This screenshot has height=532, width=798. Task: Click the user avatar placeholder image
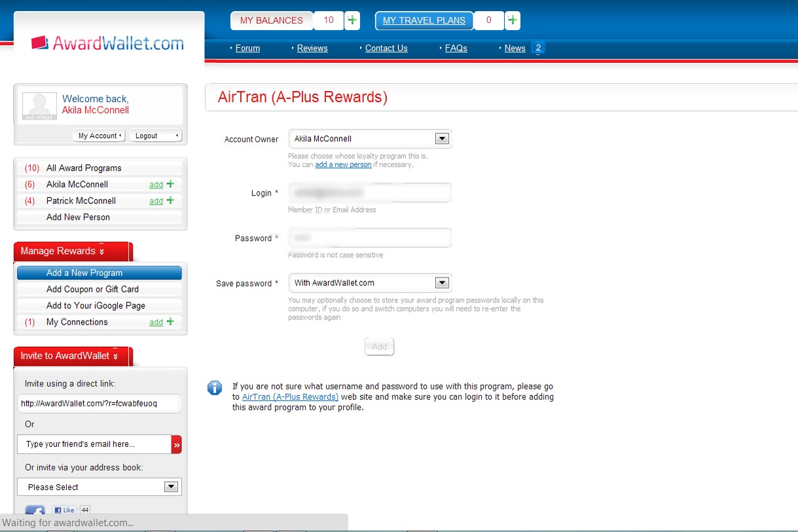[x=39, y=106]
